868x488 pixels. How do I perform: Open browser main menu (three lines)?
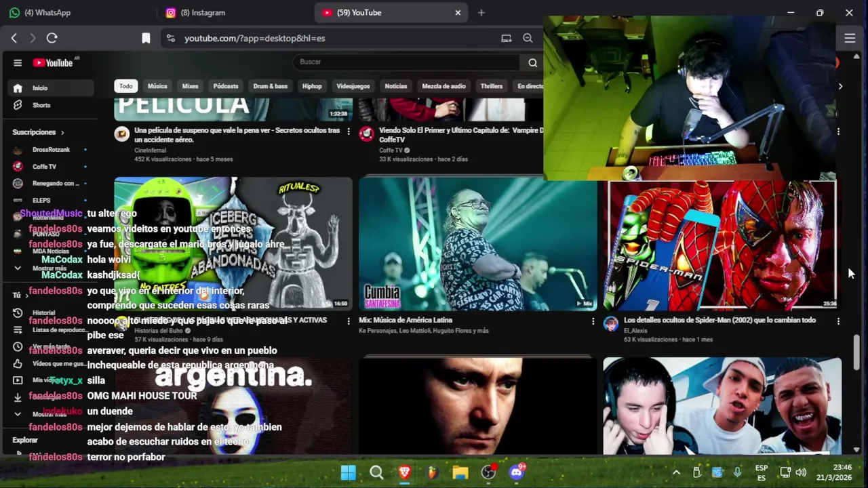point(850,39)
